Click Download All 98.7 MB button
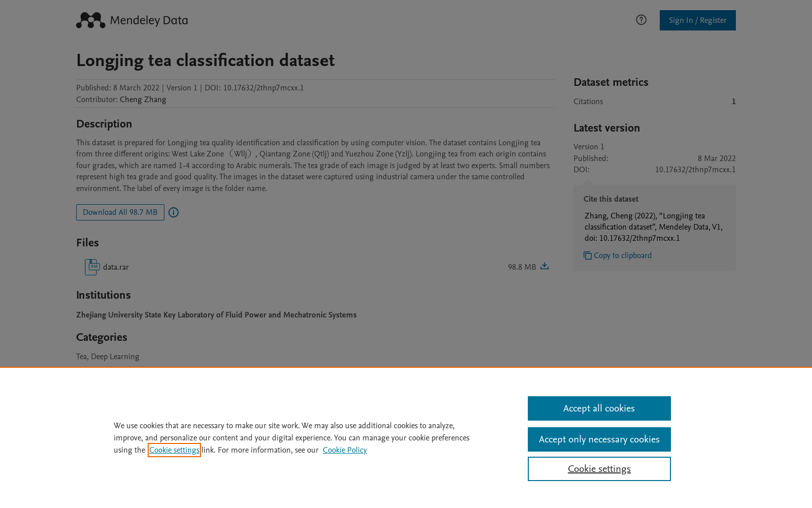812x508 pixels. point(120,212)
